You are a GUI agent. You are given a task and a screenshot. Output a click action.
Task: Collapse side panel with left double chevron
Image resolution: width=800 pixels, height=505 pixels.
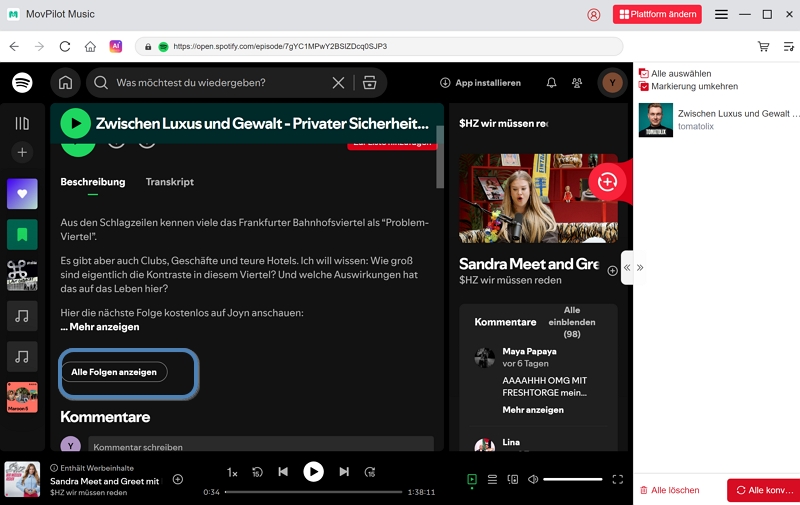[627, 268]
